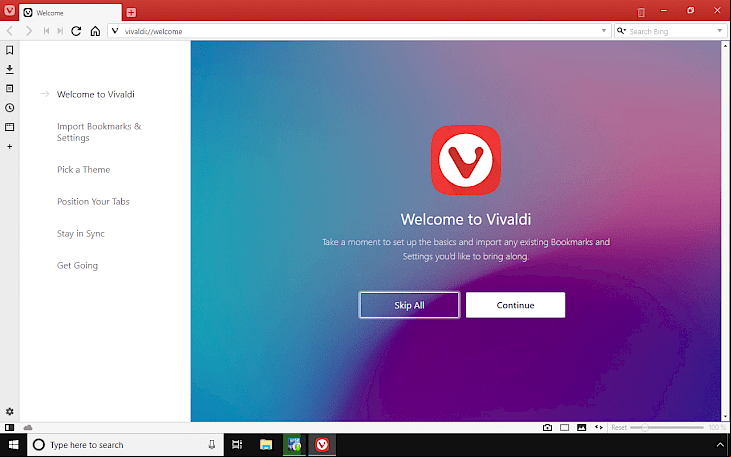Open Task View on the taskbar
The width and height of the screenshot is (731, 457).
click(237, 445)
